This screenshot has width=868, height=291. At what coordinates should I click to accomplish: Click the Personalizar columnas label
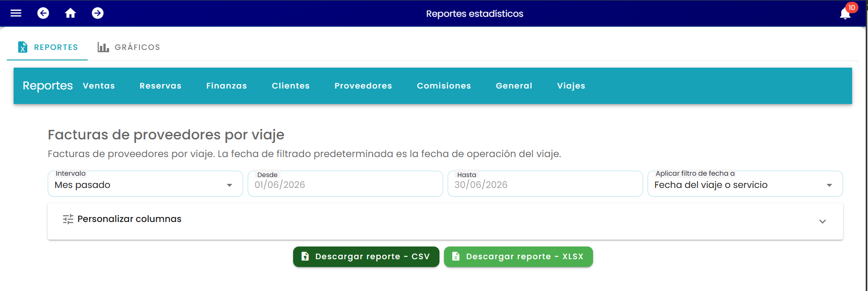[x=130, y=219]
